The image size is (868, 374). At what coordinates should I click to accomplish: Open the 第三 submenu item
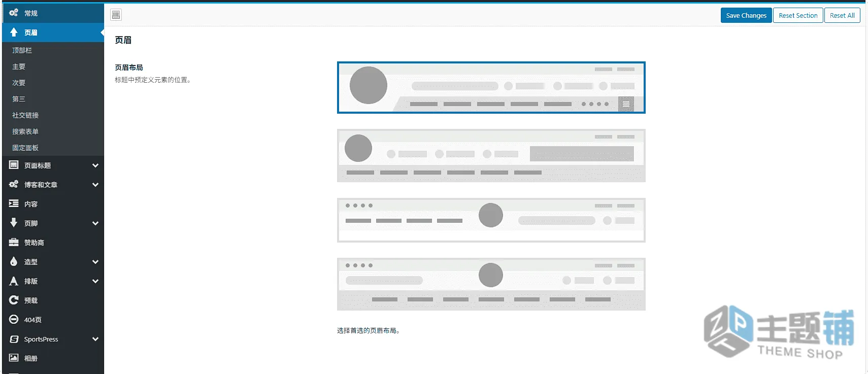click(53, 99)
